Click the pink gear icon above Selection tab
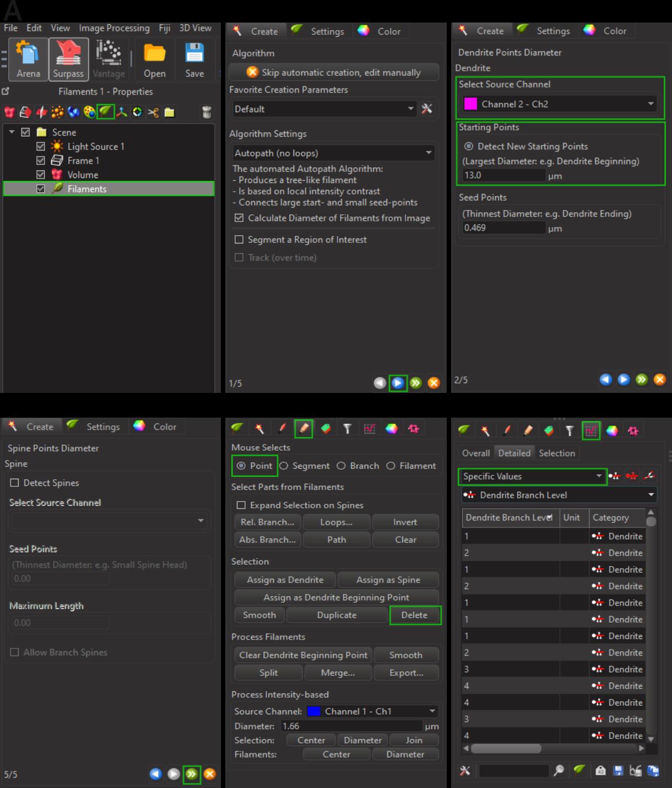This screenshot has height=788, width=672. [633, 431]
